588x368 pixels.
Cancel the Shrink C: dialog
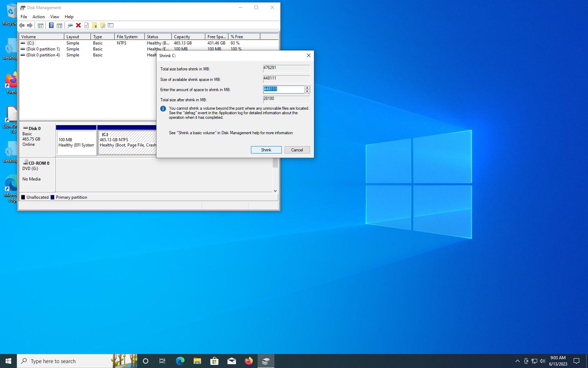point(297,150)
